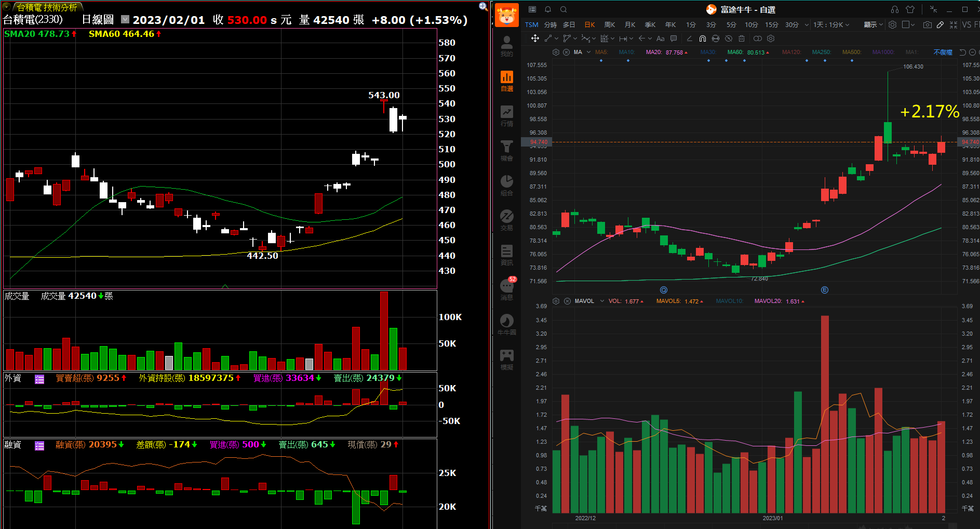This screenshot has width=980, height=529.
Task: Open notifications bell in Futubull title bar
Action: pos(547,9)
